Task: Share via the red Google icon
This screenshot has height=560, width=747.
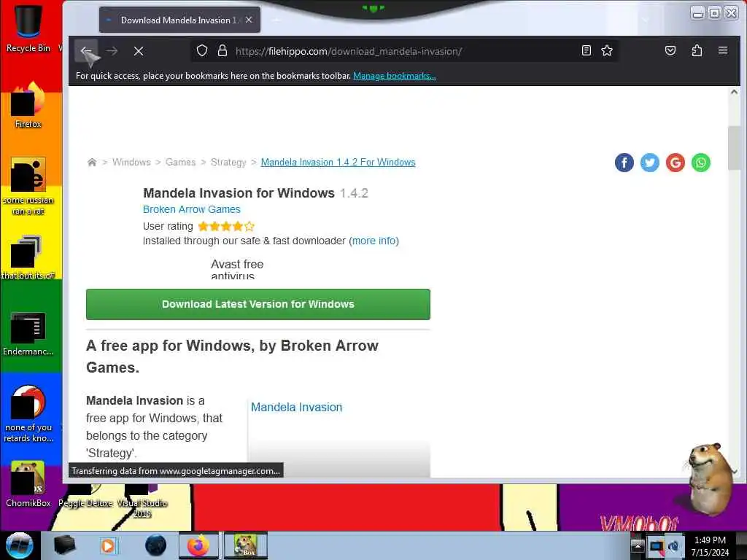Action: (x=675, y=163)
